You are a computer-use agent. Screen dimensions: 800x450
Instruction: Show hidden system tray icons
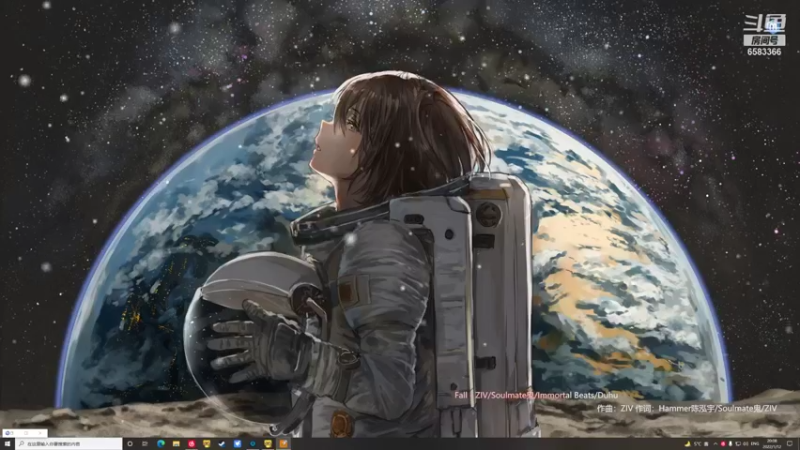point(716,444)
